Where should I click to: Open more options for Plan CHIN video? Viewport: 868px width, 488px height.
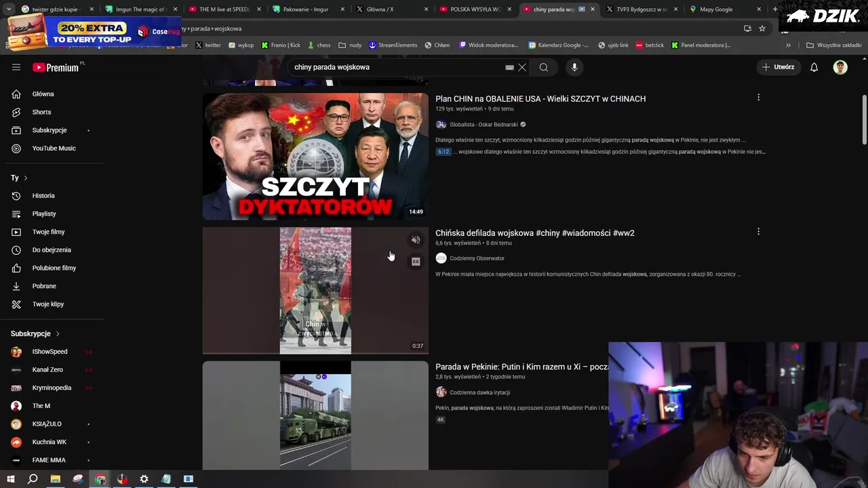pyautogui.click(x=758, y=98)
